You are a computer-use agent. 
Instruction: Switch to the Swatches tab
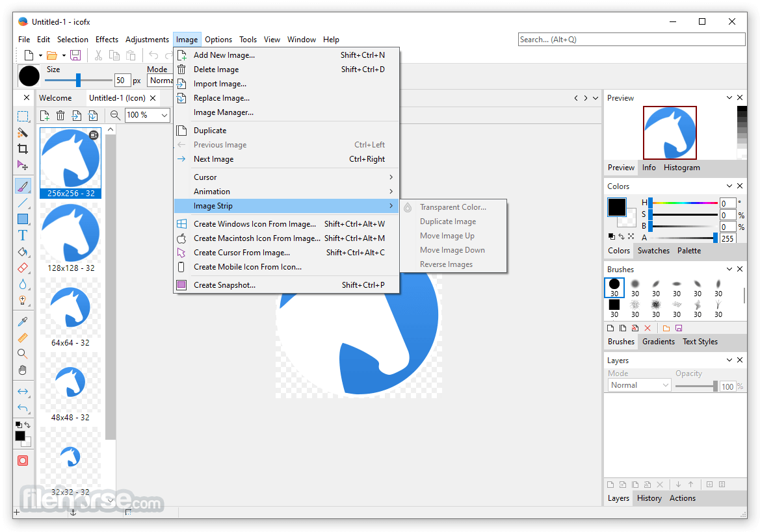(653, 251)
